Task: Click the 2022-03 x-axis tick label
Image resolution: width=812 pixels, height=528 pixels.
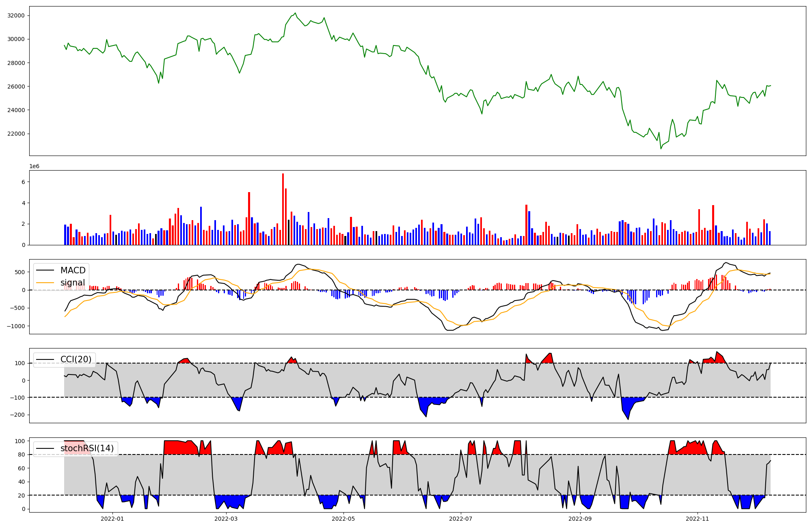Action: [226, 519]
